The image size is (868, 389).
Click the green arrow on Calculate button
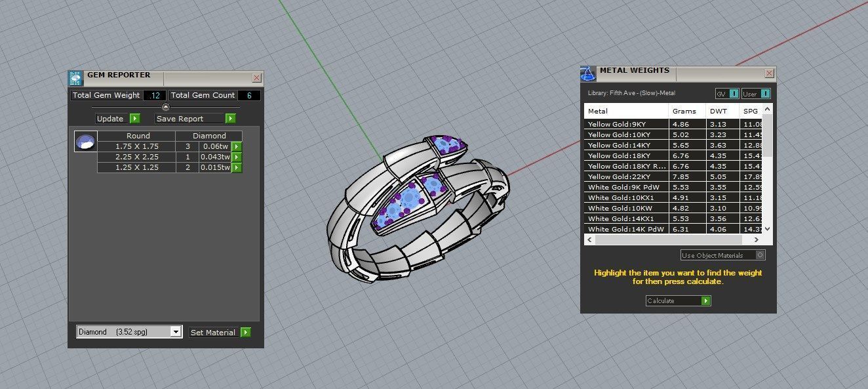point(706,301)
